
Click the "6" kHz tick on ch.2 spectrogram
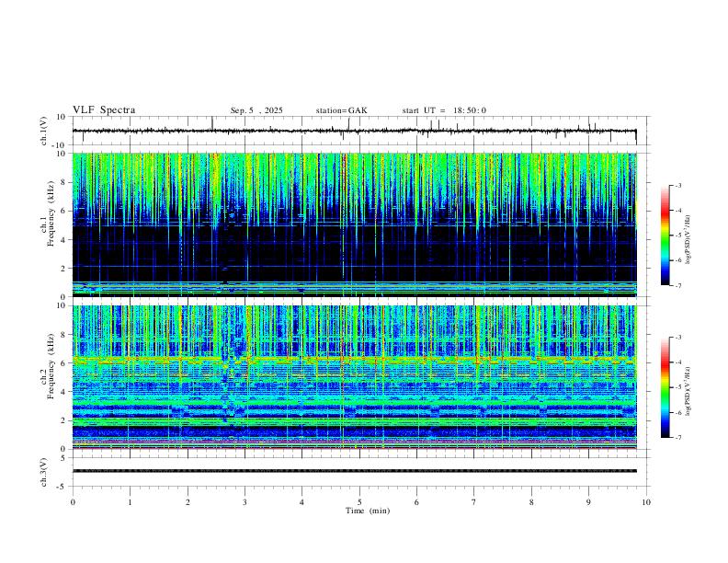click(x=64, y=363)
